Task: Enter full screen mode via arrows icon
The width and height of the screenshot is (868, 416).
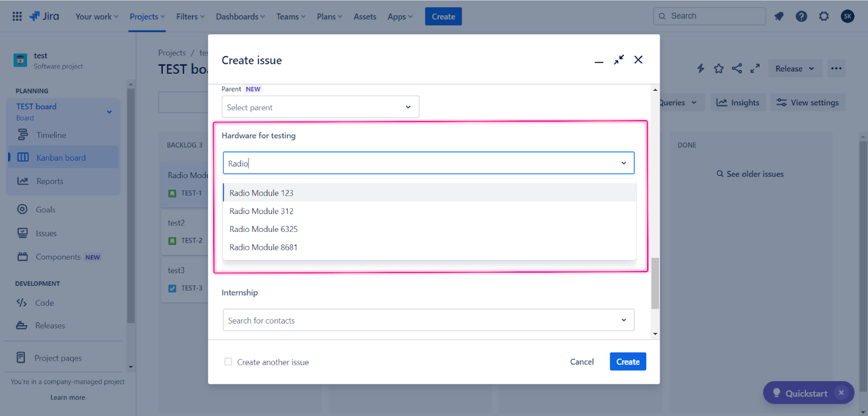Action: coord(755,68)
